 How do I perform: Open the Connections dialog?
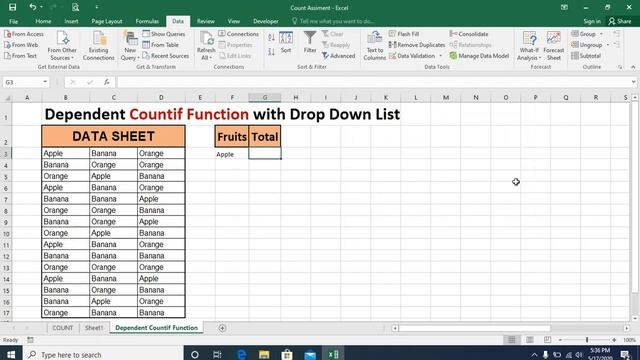[238, 34]
